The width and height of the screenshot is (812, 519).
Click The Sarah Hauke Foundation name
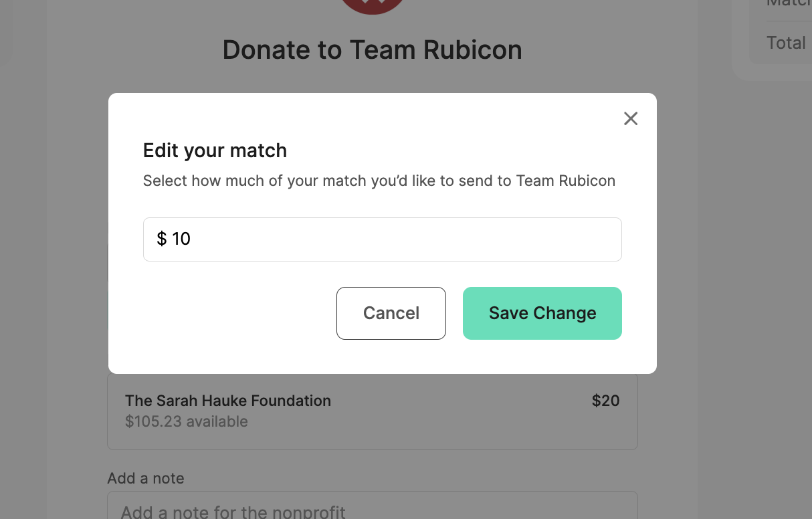[228, 401]
